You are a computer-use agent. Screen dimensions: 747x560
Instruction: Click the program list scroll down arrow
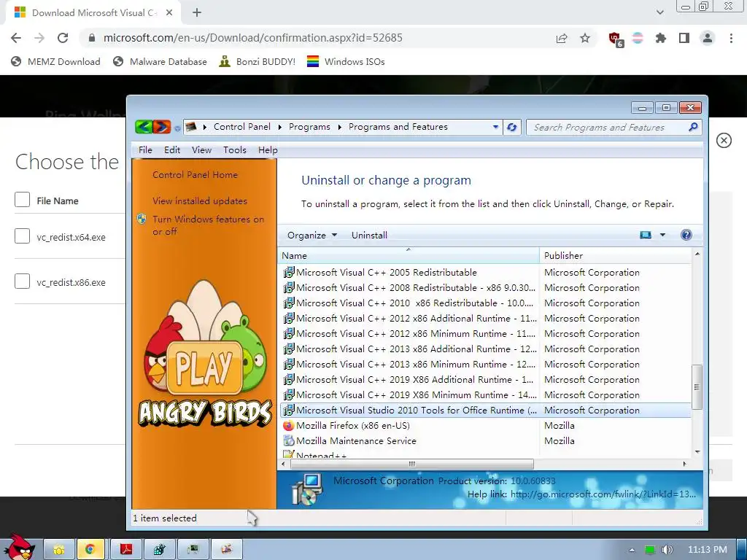(697, 452)
